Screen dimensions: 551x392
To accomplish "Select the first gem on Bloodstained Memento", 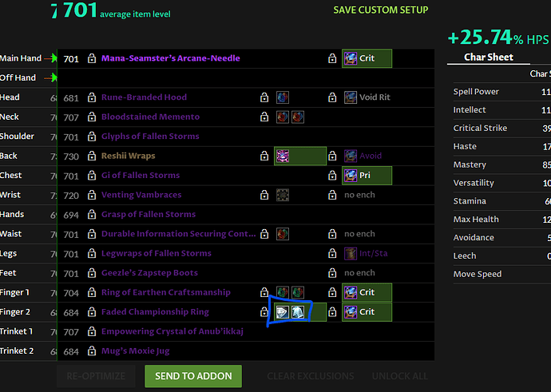I will (283, 117).
